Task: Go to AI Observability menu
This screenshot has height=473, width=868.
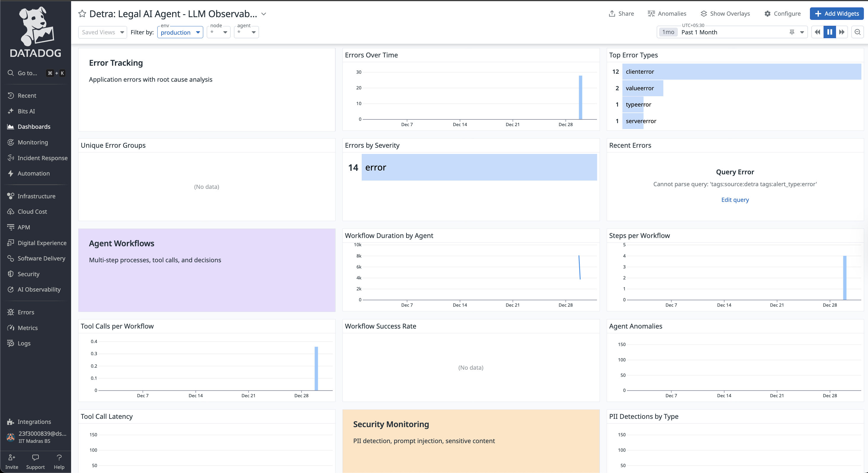Action: pyautogui.click(x=39, y=289)
